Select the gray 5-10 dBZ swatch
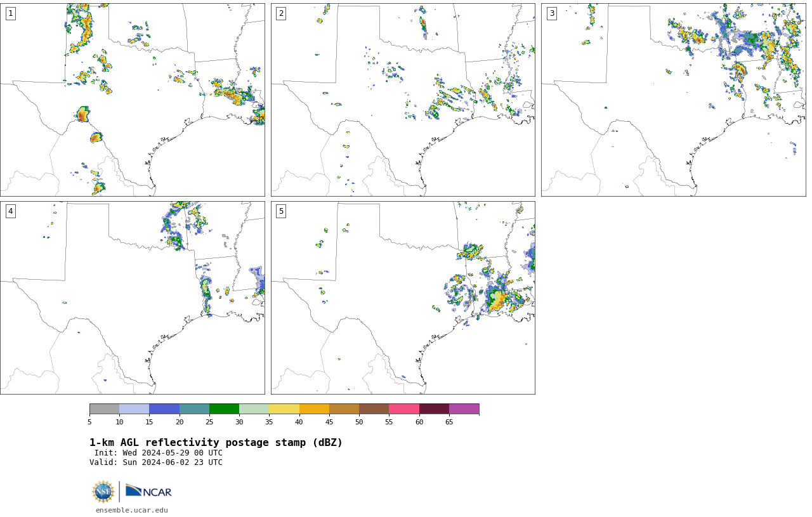This screenshot has width=812, height=517. tap(104, 409)
